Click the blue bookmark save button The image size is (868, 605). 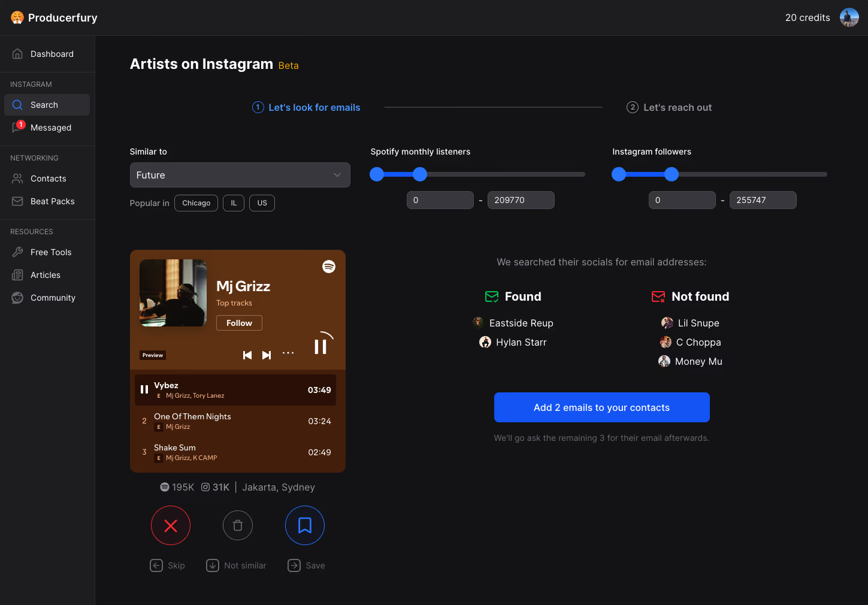pyautogui.click(x=305, y=525)
